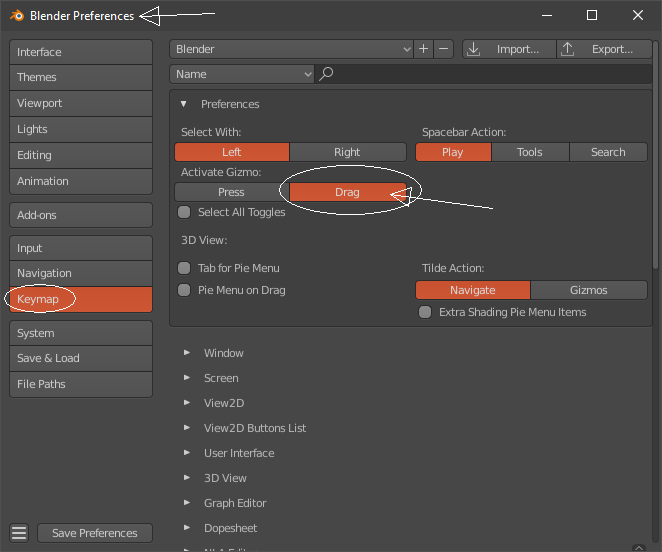
Task: Set Spacebar Action to Tools
Action: click(x=530, y=152)
